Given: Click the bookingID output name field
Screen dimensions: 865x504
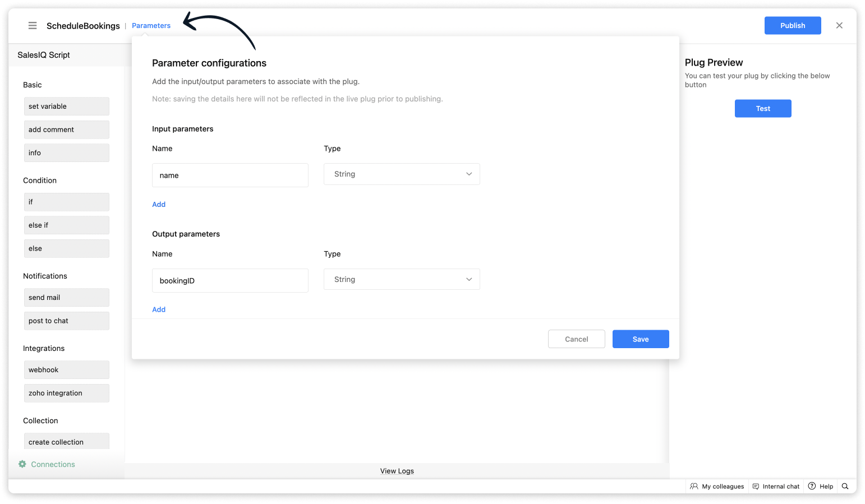Looking at the screenshot, I should click(230, 281).
